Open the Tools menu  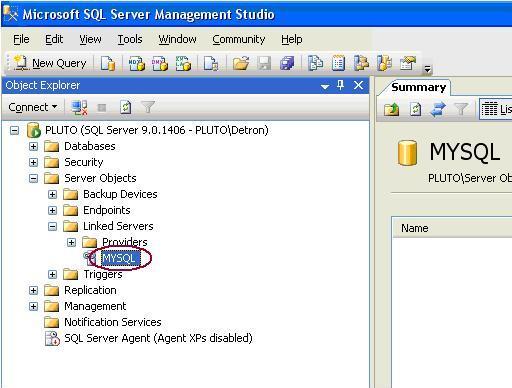130,39
